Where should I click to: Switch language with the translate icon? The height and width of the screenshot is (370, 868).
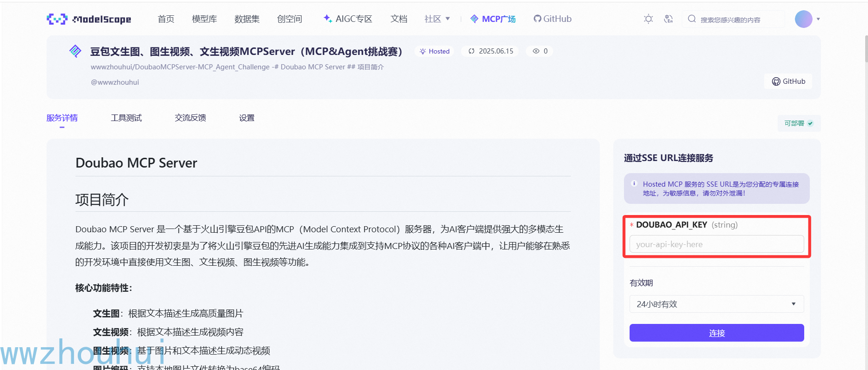click(x=669, y=19)
